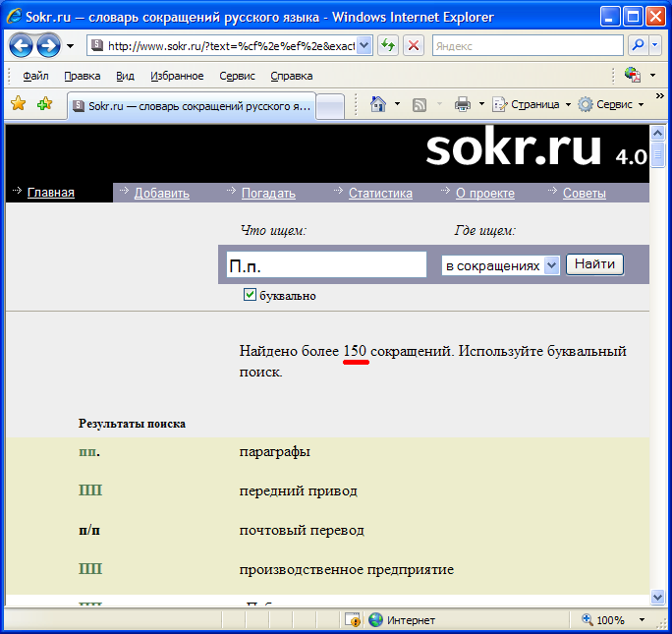Click ПП abbreviation for передний привод
This screenshot has width=672, height=634.
(x=90, y=490)
